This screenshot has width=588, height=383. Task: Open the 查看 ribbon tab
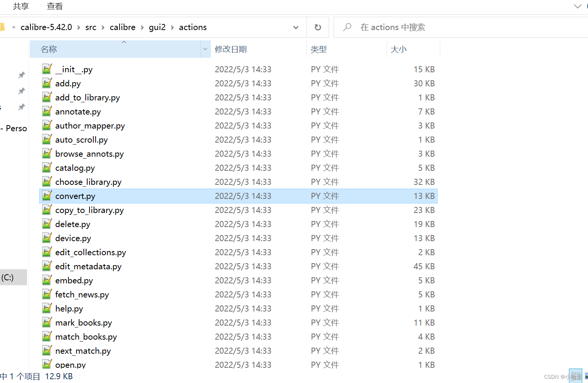(x=54, y=6)
